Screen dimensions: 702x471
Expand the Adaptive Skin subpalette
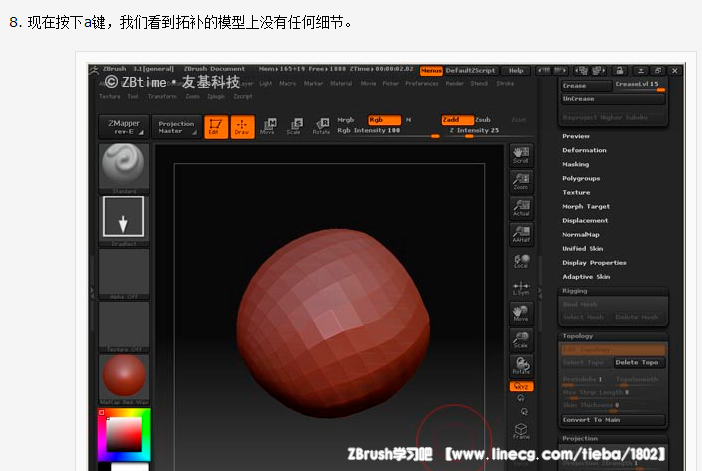586,277
